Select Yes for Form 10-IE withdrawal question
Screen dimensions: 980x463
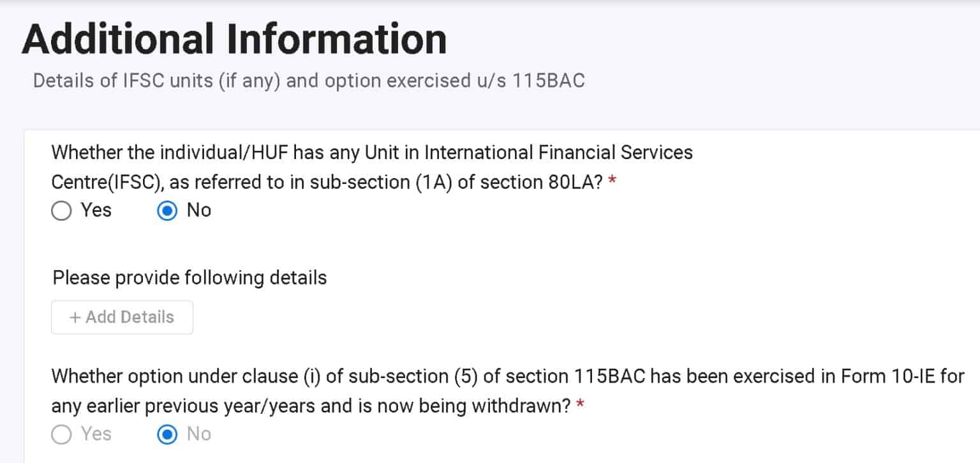click(61, 434)
